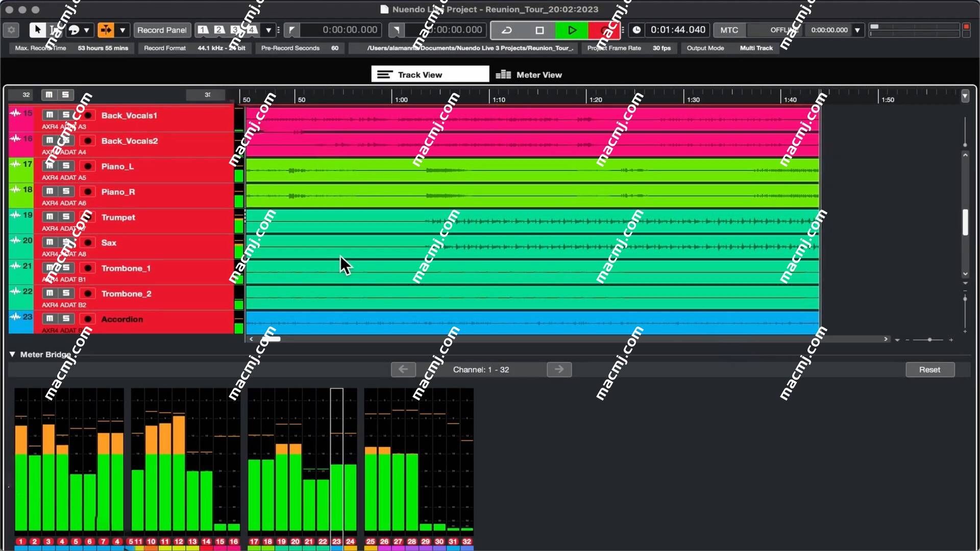Click the 1:20 mark on timeline ruler
The width and height of the screenshot is (980, 551).
coord(596,99)
